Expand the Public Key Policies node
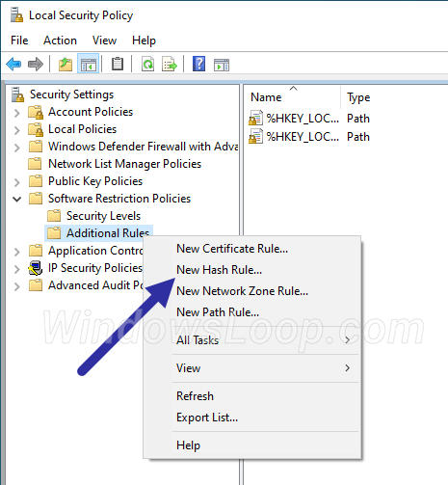Viewport: 448px width, 485px height. click(17, 182)
